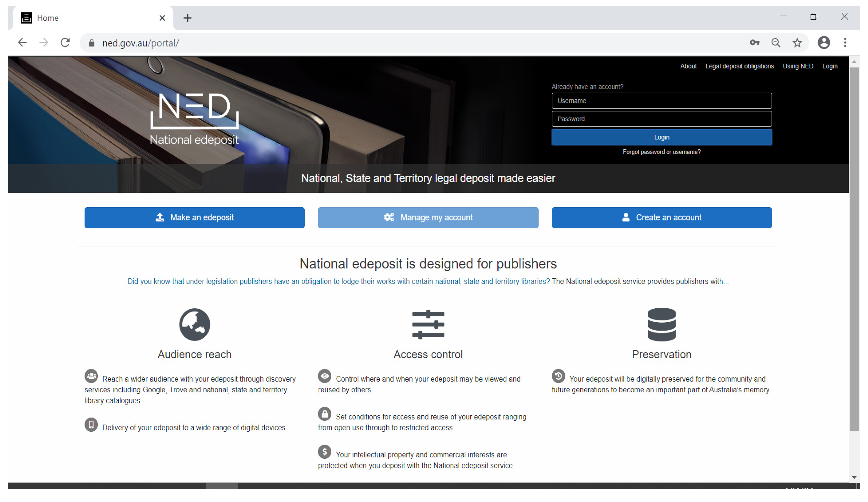
Task: Reload the page
Action: click(x=65, y=43)
